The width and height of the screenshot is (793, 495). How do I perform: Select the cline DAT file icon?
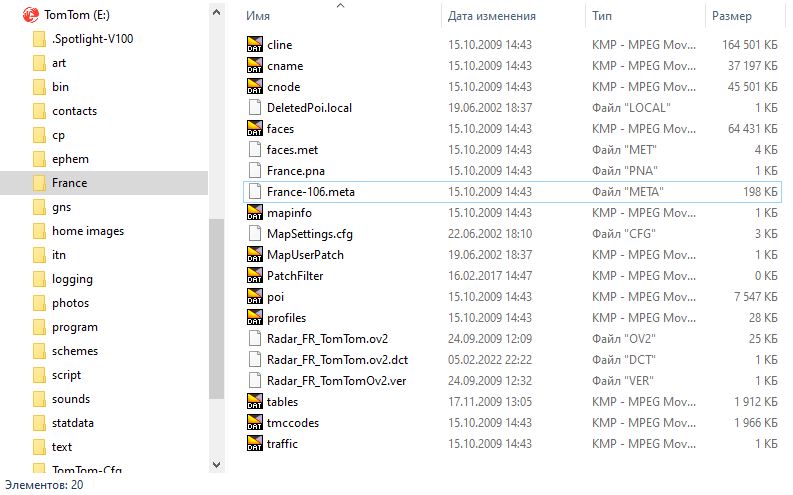pyautogui.click(x=255, y=44)
